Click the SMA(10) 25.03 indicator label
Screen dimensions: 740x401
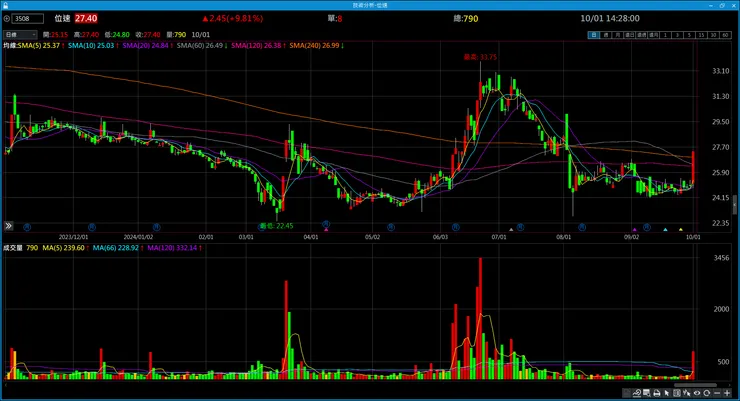click(x=93, y=46)
